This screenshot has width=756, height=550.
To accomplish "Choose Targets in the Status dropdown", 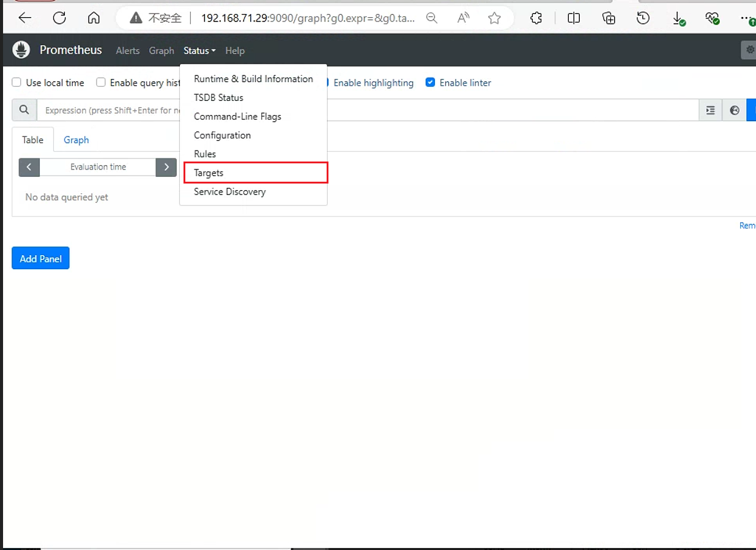I will pyautogui.click(x=253, y=173).
